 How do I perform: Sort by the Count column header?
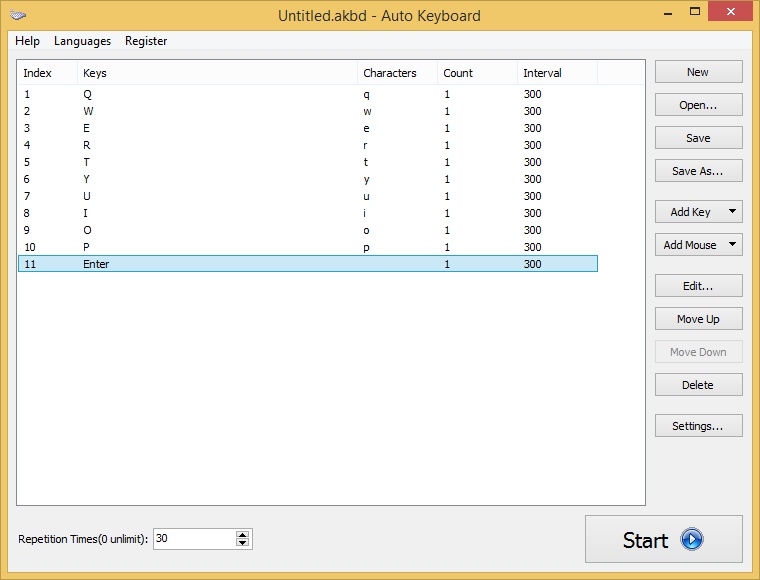tap(477, 73)
